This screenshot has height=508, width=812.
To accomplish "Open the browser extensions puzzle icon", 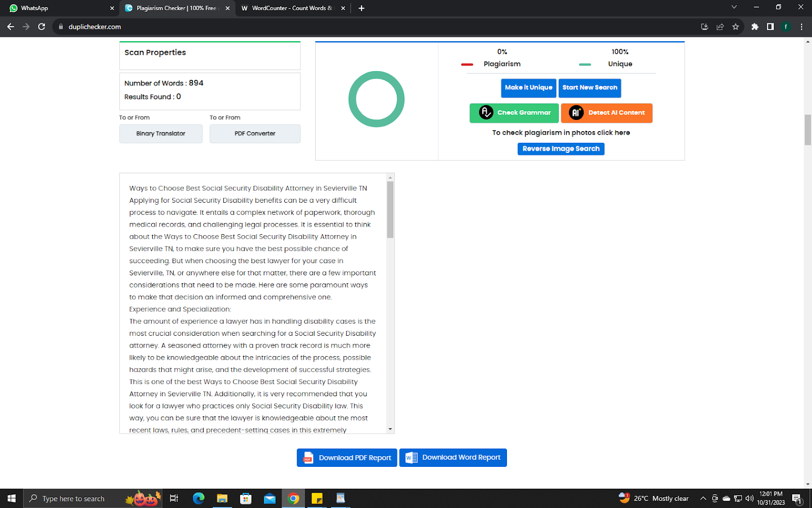I will 755,27.
